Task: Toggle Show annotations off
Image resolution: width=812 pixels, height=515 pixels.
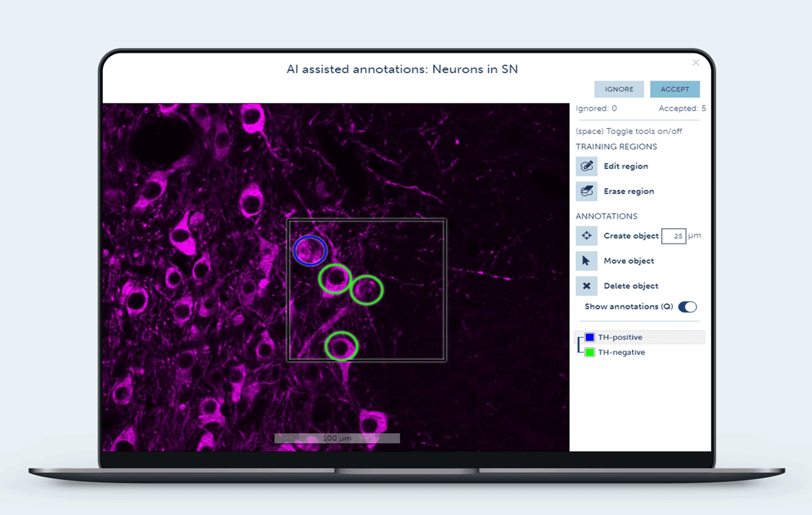Action: point(687,307)
